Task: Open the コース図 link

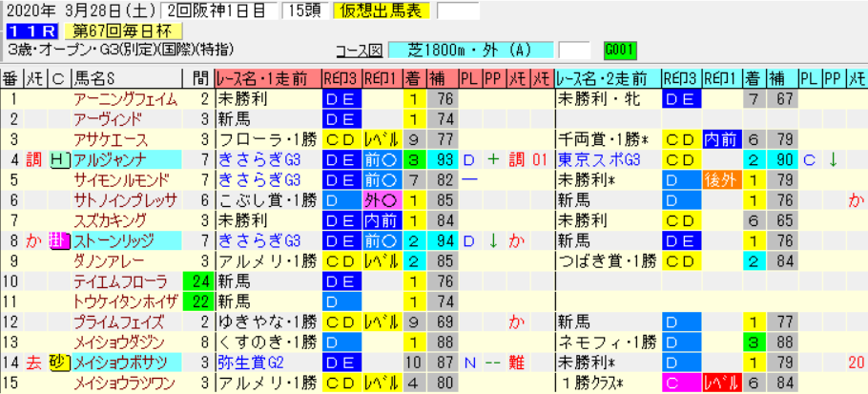Action: [360, 51]
